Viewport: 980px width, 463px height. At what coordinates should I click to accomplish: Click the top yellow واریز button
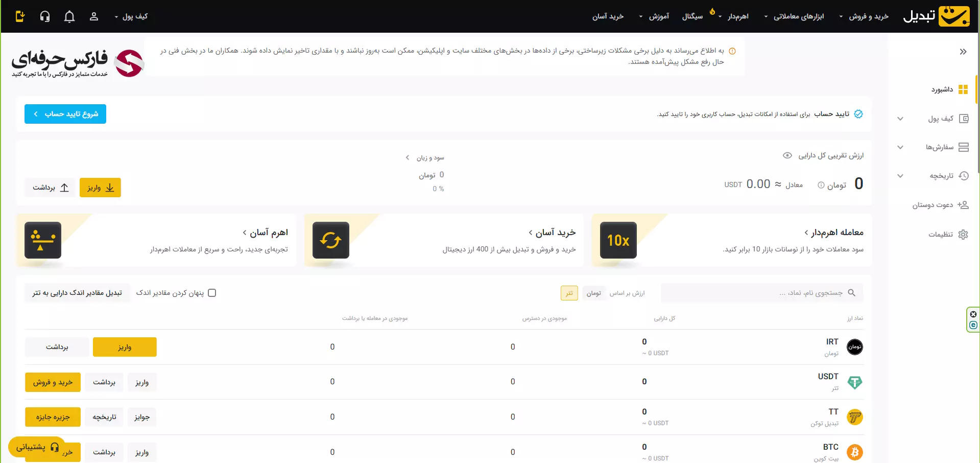pos(100,188)
